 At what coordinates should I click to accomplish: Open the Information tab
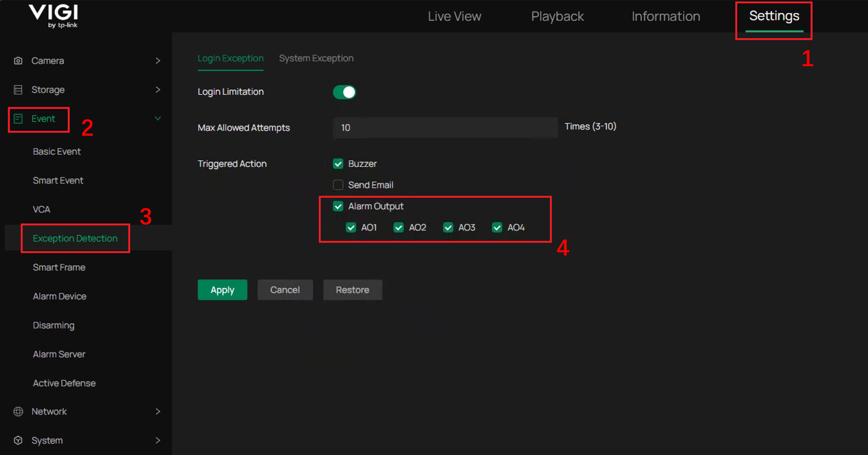tap(666, 16)
